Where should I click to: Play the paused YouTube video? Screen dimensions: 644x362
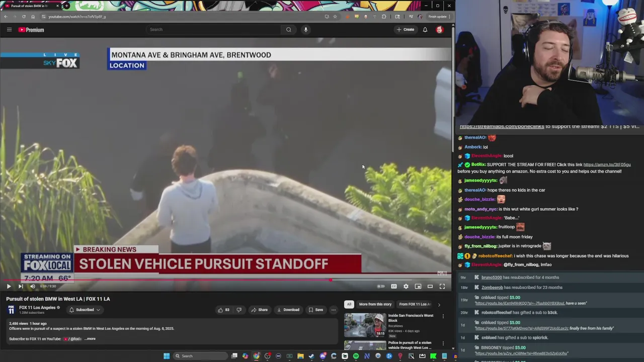[9, 286]
